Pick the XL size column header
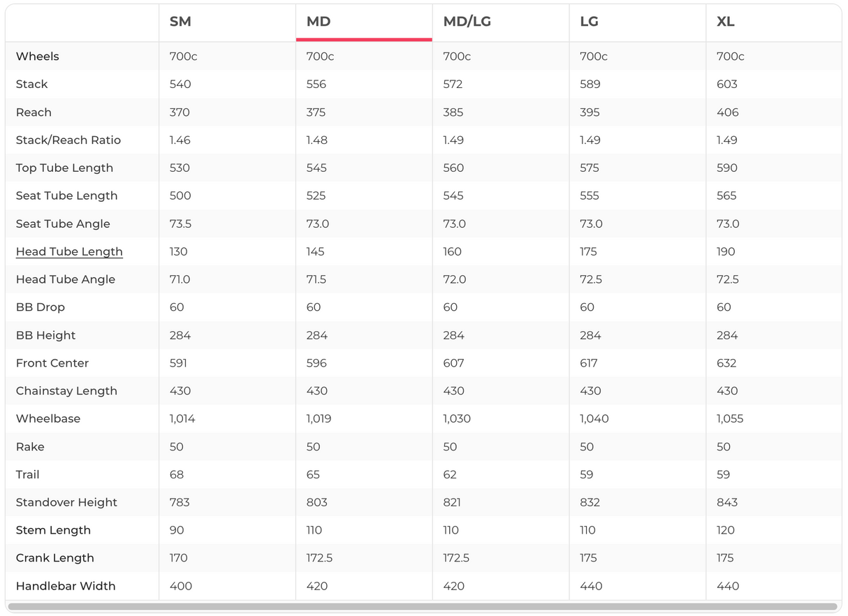Image resolution: width=848 pixels, height=616 pixels. click(726, 22)
